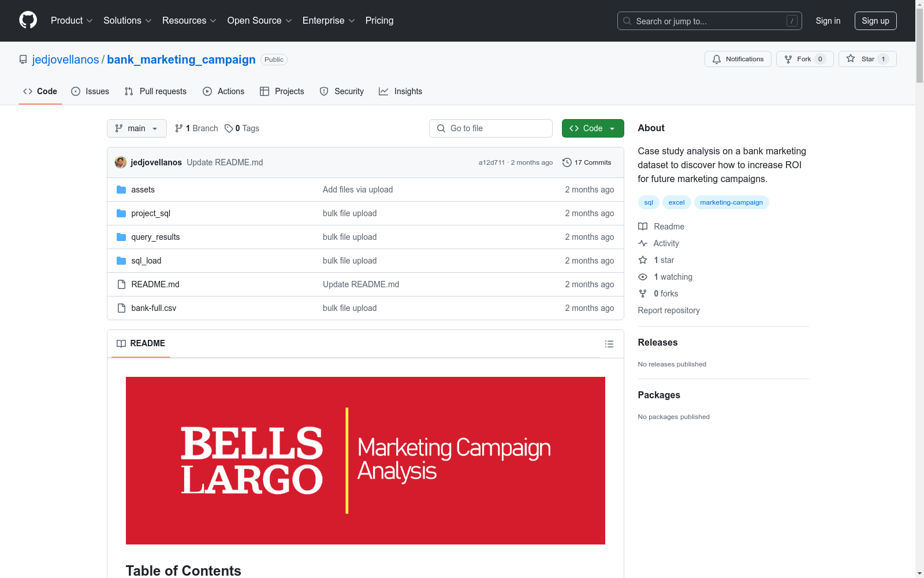This screenshot has width=924, height=578.
Task: Click the marketing-campaign topic tag
Action: [731, 202]
